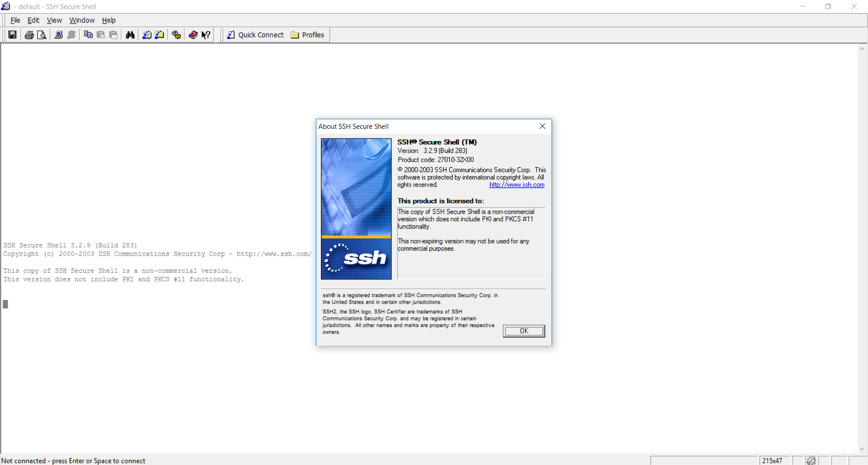Viewport: 868px width, 465px height.
Task: Click the first Paste clipboard icon
Action: coord(101,35)
